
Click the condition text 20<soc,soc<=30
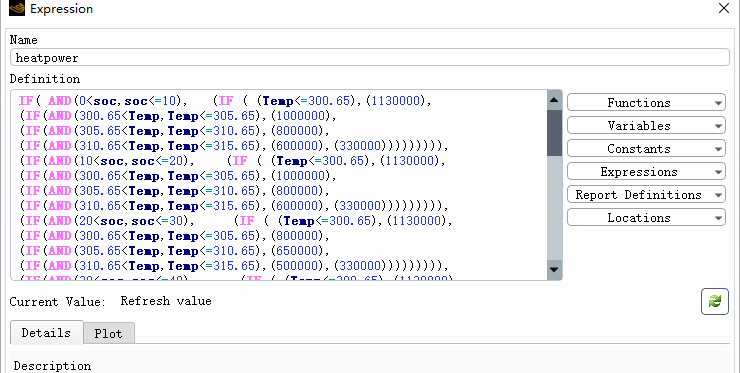pos(131,221)
